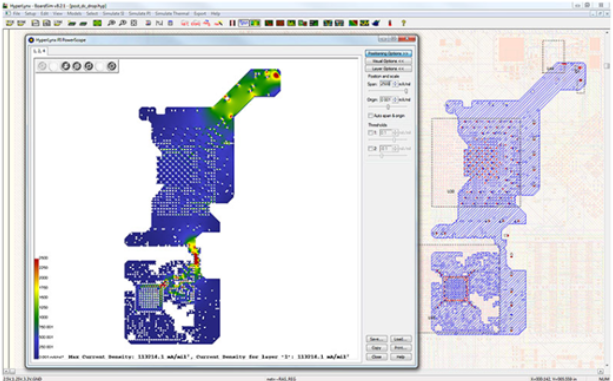Enable the Auto span & origin checkbox

370,116
